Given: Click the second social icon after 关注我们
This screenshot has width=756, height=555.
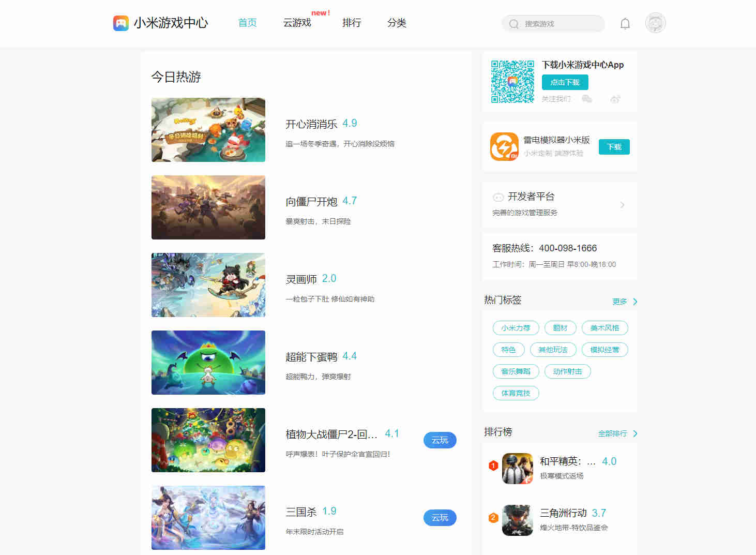Looking at the screenshot, I should coord(615,99).
